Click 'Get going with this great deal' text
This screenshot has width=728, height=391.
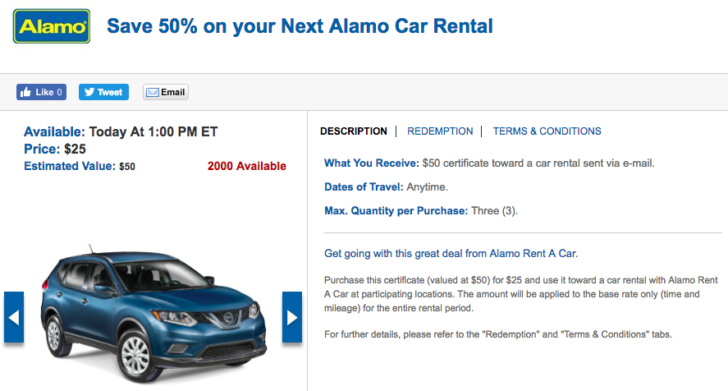coord(451,254)
